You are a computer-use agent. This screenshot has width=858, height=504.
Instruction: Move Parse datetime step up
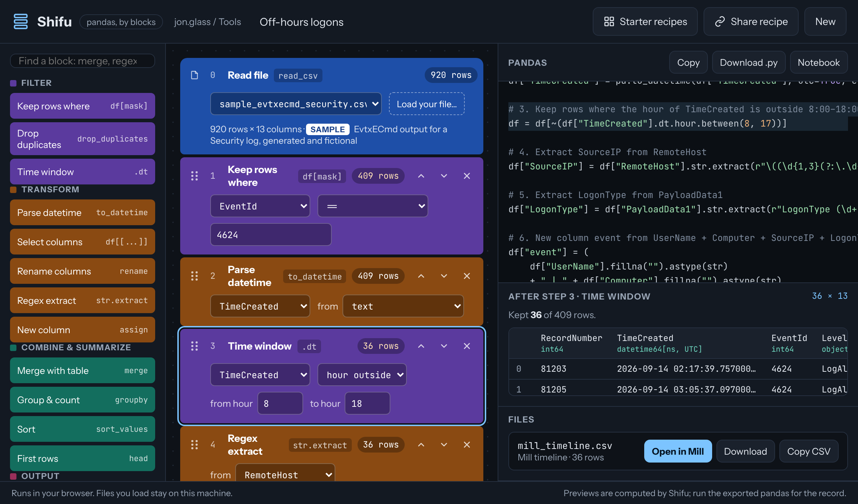(421, 276)
